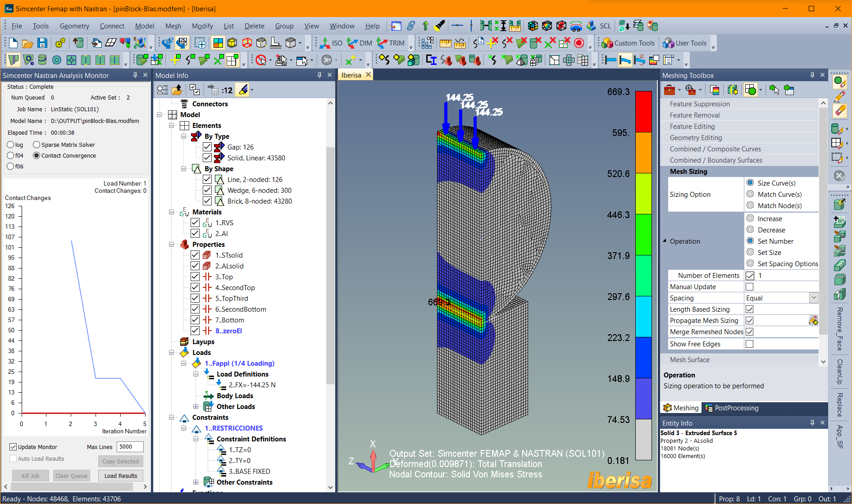Select the Sparse Matrix Solver radio button
Screen dimensions: 852x504
pyautogui.click(x=36, y=145)
